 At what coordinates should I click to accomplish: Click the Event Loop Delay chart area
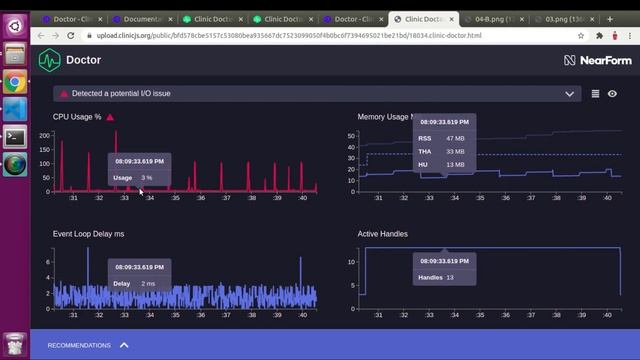point(186,278)
